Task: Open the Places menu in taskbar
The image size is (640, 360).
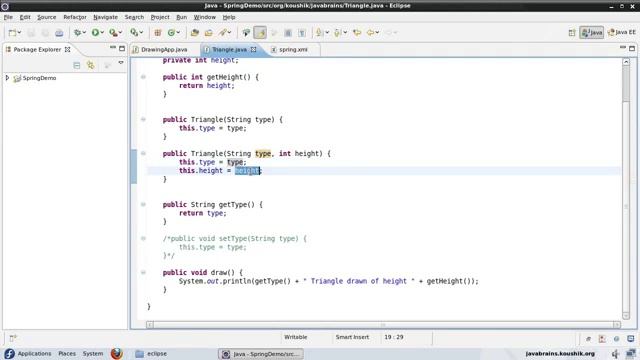Action: pyautogui.click(x=67, y=353)
